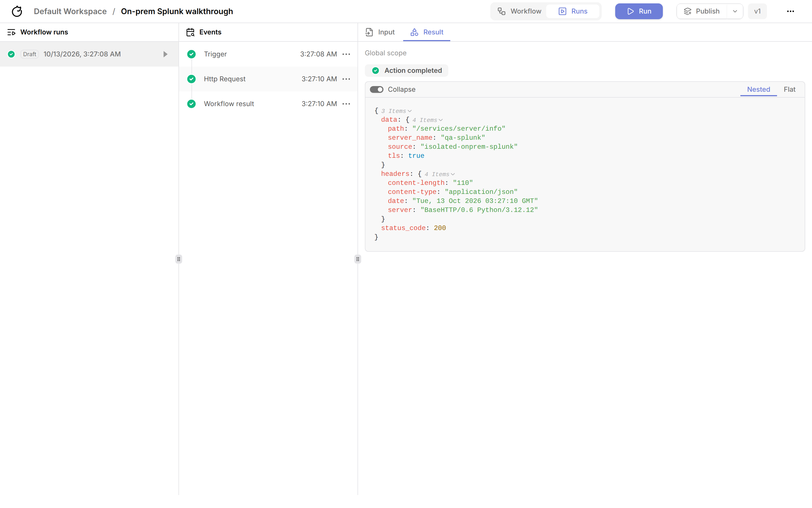Viewport: 812px width, 508px height.
Task: Click the Http Request green check icon
Action: click(x=191, y=79)
